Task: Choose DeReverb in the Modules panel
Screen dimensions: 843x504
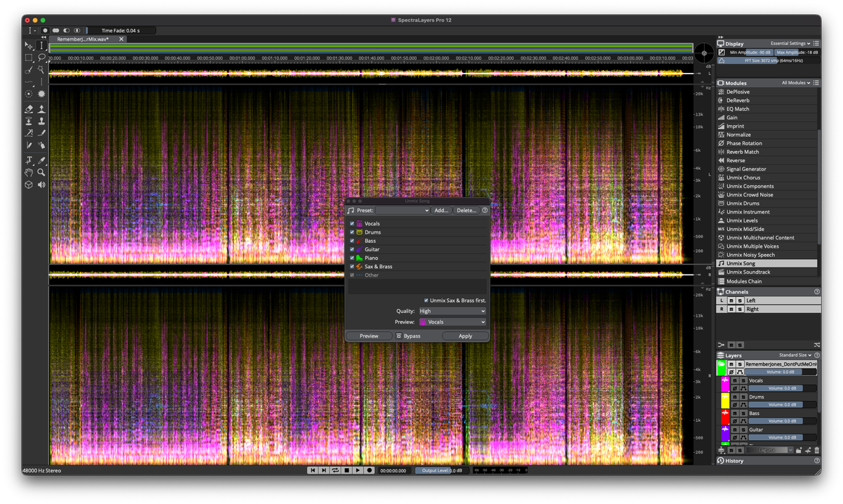Action: point(738,100)
